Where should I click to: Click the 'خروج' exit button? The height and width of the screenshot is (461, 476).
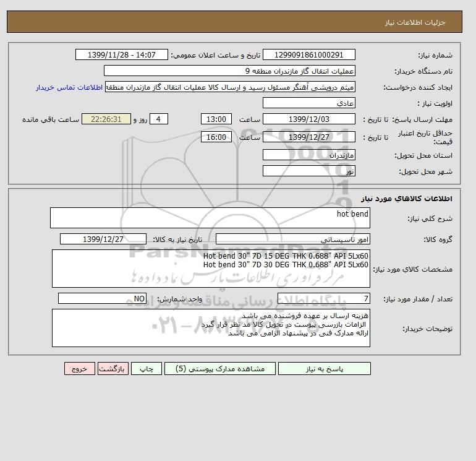tap(80, 368)
